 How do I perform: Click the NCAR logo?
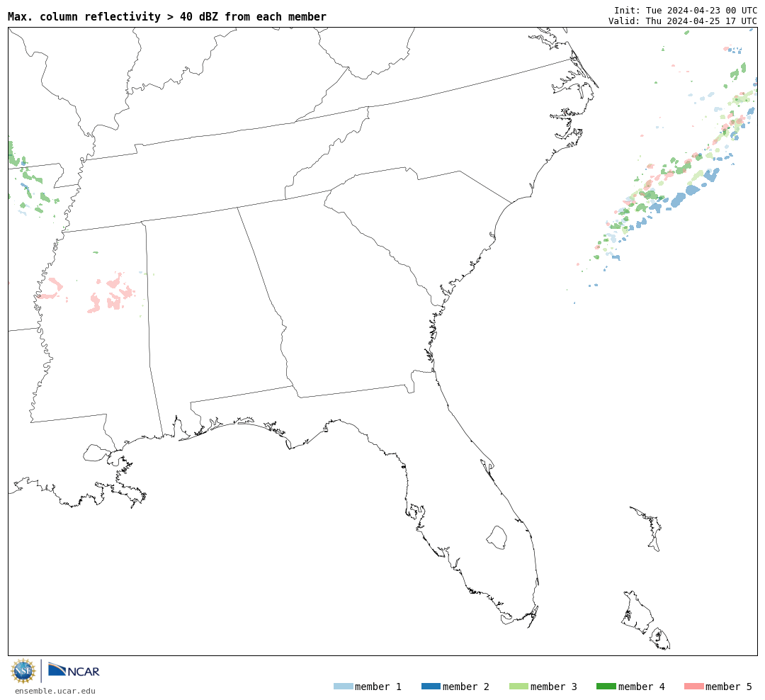pos(74,670)
